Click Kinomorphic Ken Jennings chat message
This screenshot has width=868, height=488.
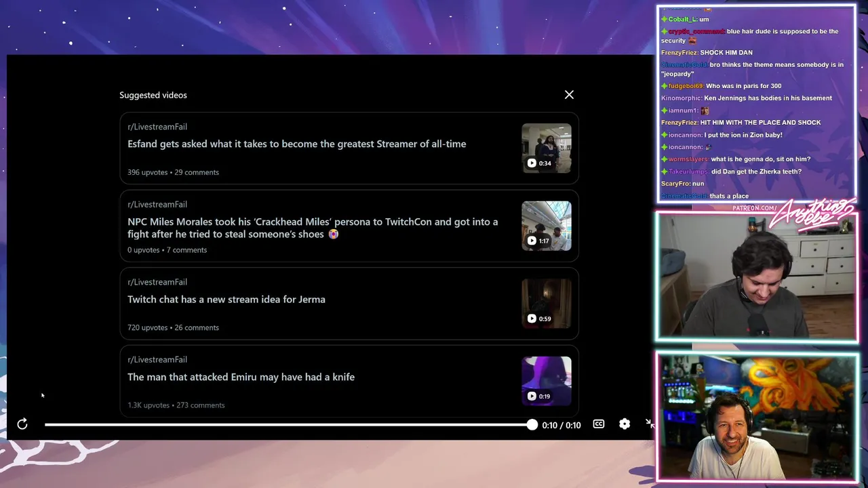747,98
